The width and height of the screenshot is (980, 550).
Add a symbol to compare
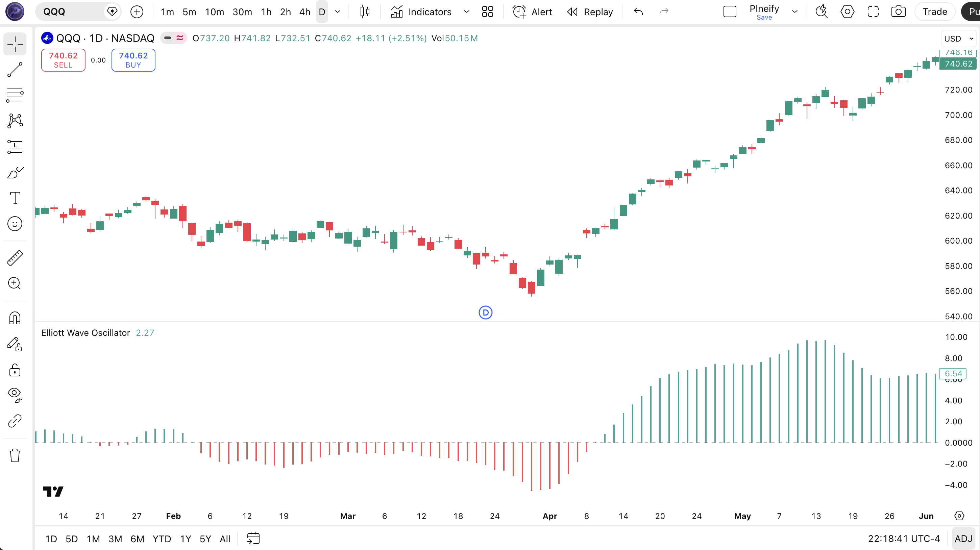pos(137,12)
